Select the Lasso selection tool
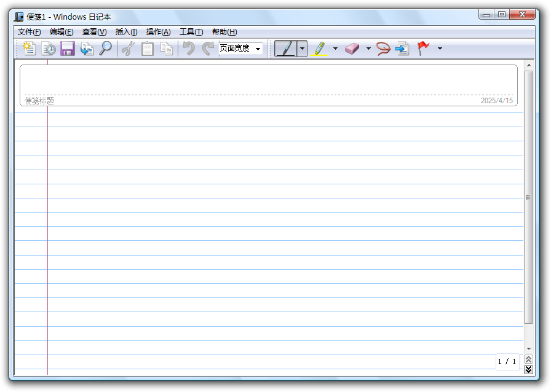The height and width of the screenshot is (392, 551). 383,49
